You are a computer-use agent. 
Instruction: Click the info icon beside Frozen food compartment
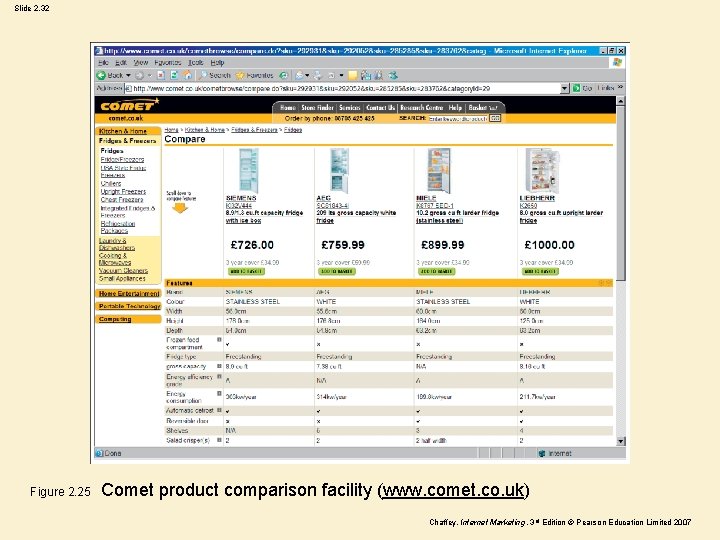[x=219, y=340]
